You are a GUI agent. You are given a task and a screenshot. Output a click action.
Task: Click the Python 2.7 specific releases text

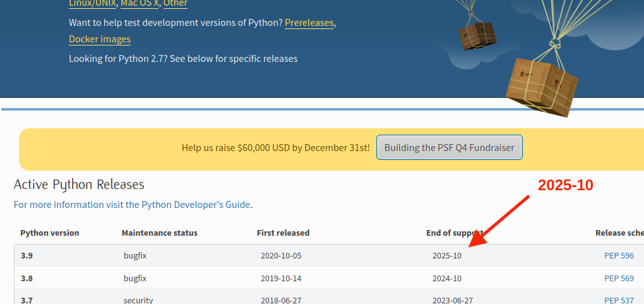tap(183, 58)
